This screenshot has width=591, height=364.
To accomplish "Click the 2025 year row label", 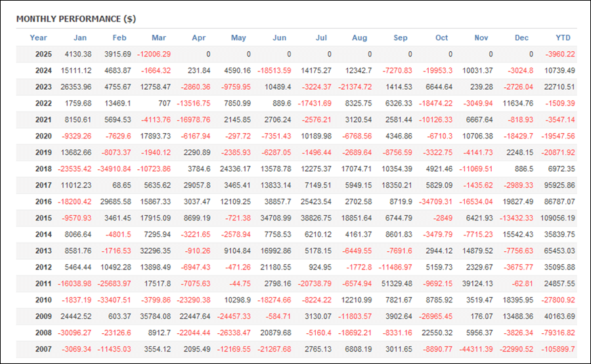I will 43,54.
